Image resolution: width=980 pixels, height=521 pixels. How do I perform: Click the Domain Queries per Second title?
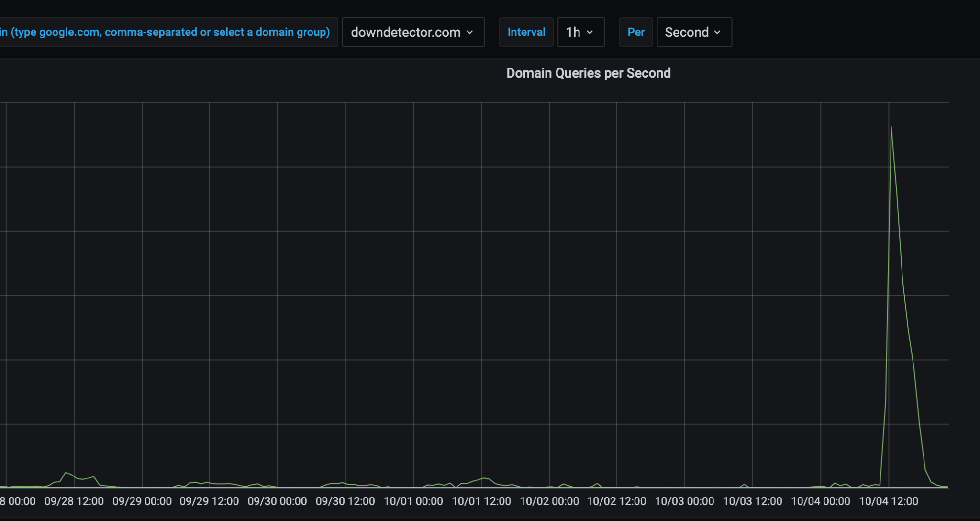point(589,73)
